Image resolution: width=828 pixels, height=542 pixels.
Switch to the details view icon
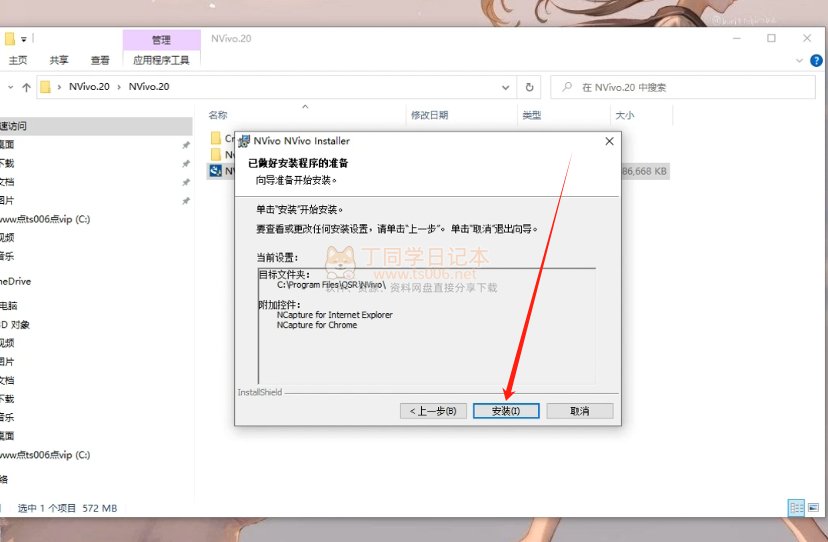click(x=795, y=508)
